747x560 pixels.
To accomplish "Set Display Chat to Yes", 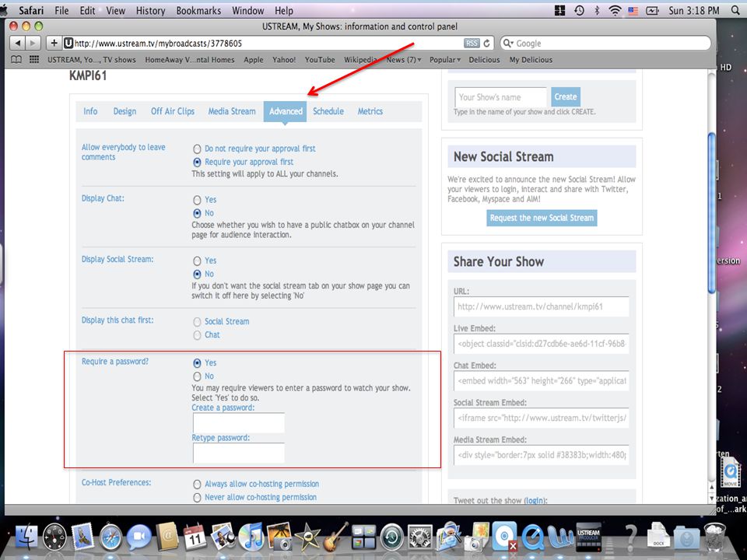I will coord(197,200).
